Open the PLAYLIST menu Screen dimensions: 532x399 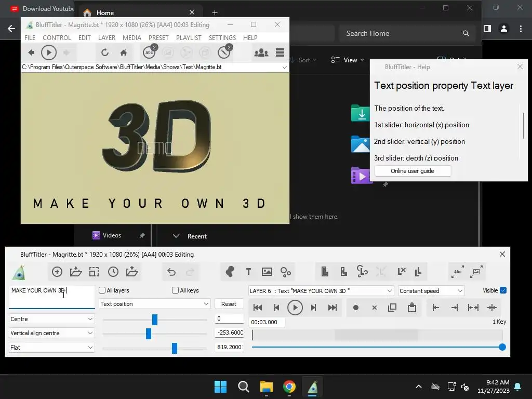pyautogui.click(x=189, y=37)
